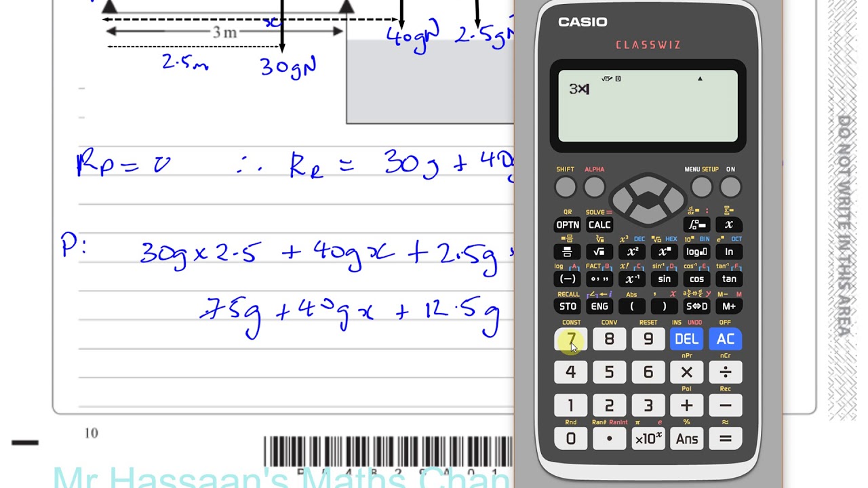Toggle the ALPHA key

(x=595, y=186)
